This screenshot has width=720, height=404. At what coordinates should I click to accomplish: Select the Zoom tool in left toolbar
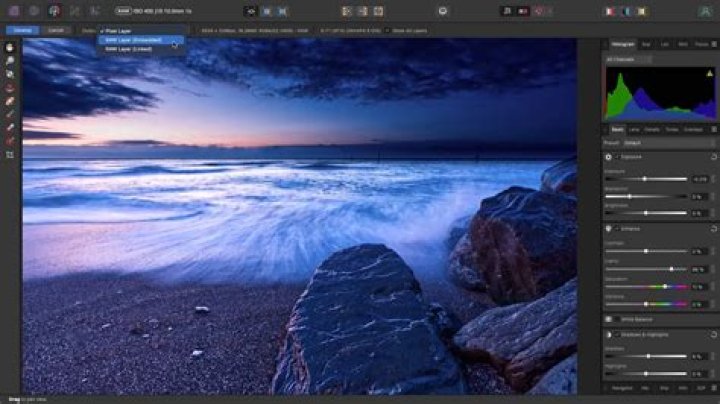(10, 61)
